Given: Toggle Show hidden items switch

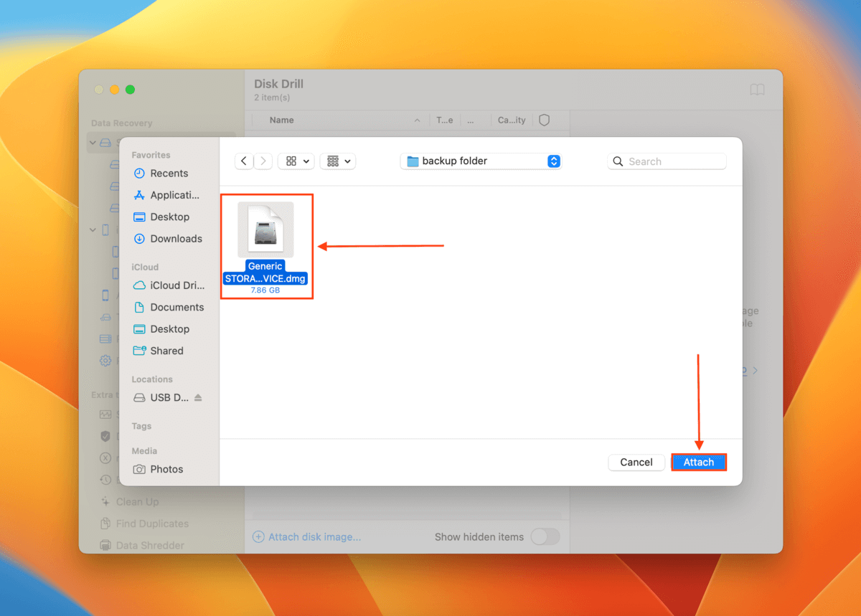Looking at the screenshot, I should point(545,536).
